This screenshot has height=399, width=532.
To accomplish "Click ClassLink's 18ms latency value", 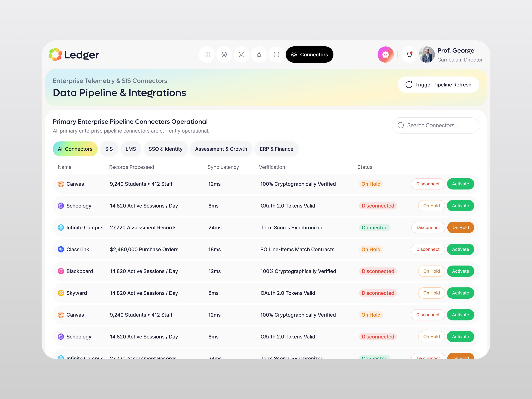I will click(x=214, y=249).
